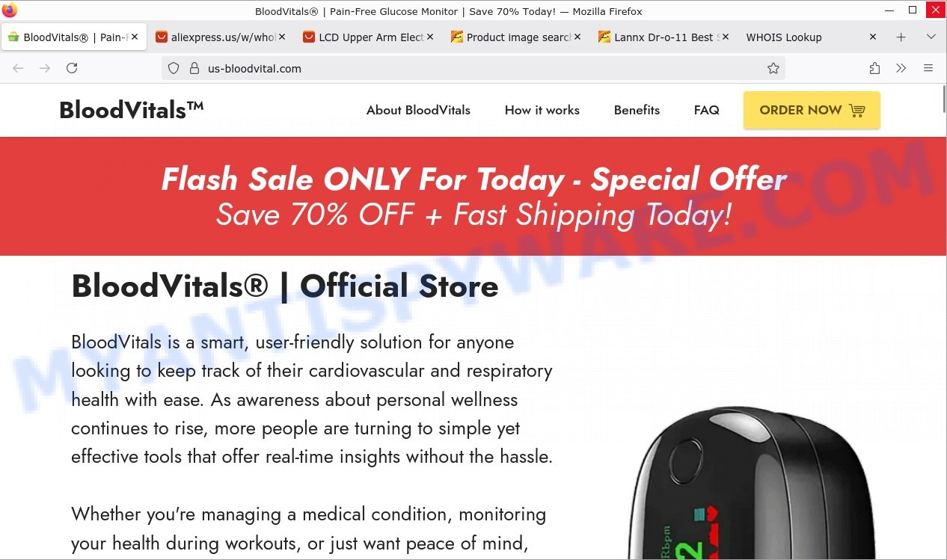This screenshot has width=947, height=560.
Task: Go back with the back arrow
Action: point(18,68)
